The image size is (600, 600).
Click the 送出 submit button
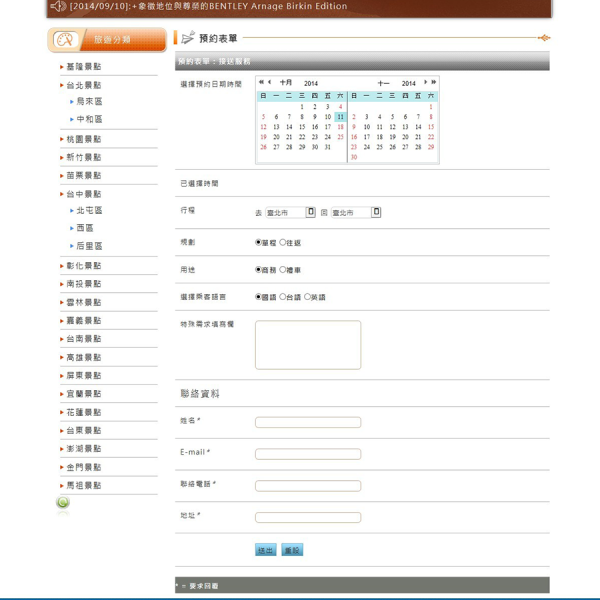click(x=266, y=550)
